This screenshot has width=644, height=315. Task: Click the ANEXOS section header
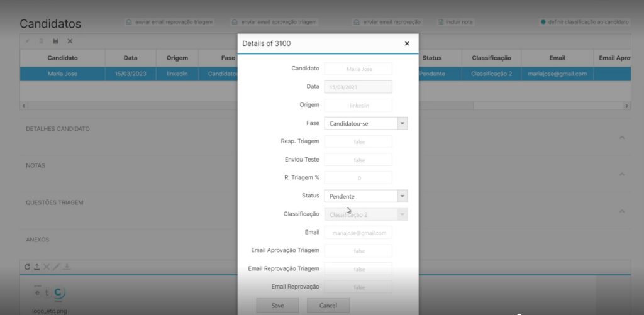point(37,240)
